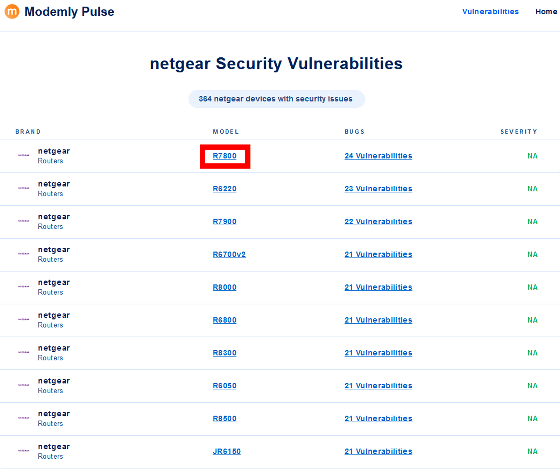This screenshot has height=473, width=560.
Task: Click the netgear brand logo in R8000 row
Action: click(24, 287)
